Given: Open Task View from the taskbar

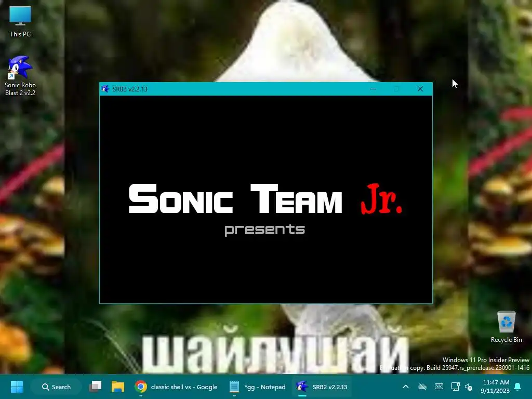Looking at the screenshot, I should pos(96,387).
